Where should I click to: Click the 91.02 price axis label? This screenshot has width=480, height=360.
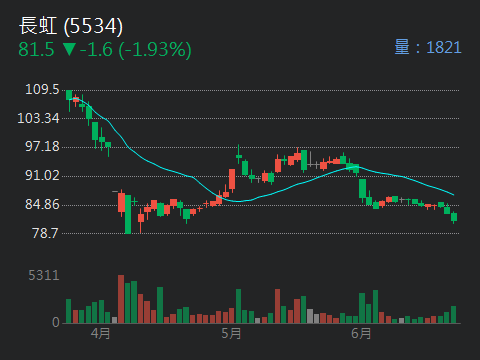[x=42, y=175]
